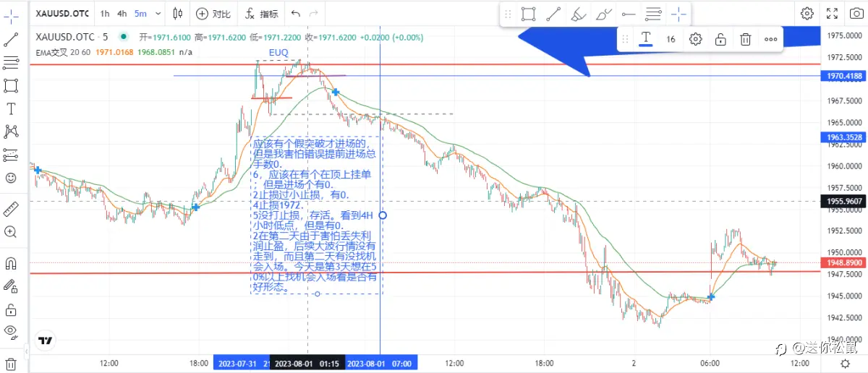Click the TradingView logo on chart
868x373 pixels.
45,340
